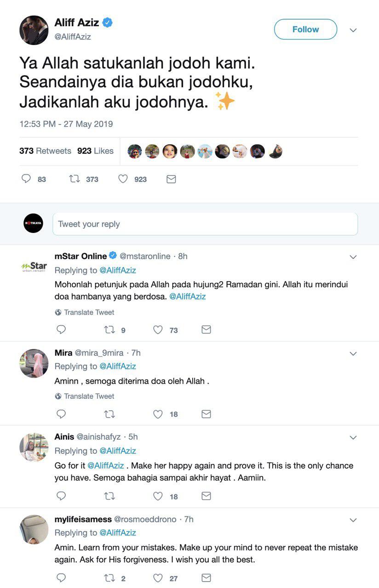Share Mira's reply via direct message
379x588 pixels.
pyautogui.click(x=206, y=414)
